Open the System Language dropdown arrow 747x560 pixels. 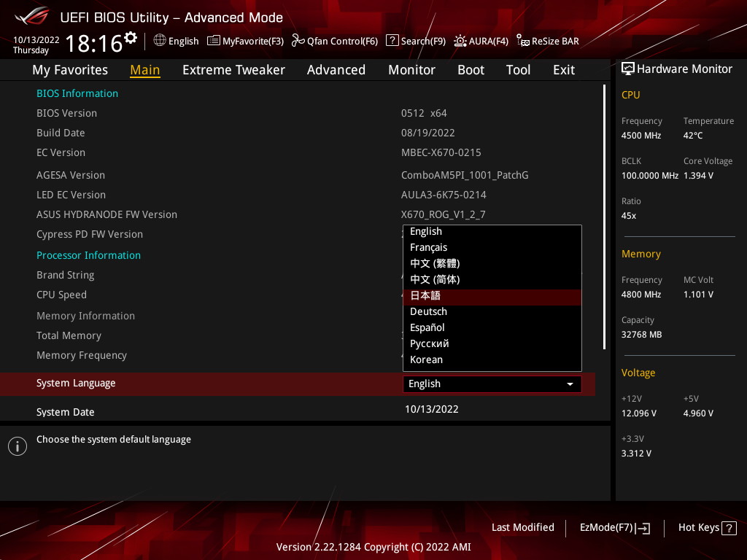[570, 384]
